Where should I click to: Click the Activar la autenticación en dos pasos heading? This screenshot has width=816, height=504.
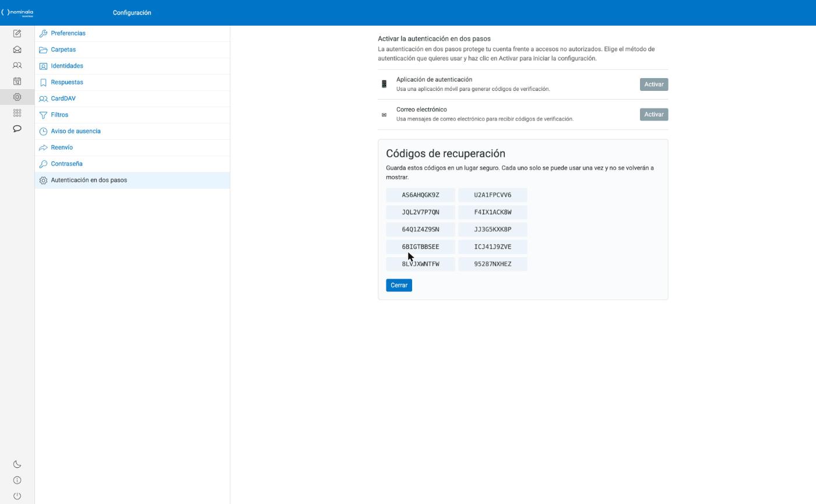(434, 38)
